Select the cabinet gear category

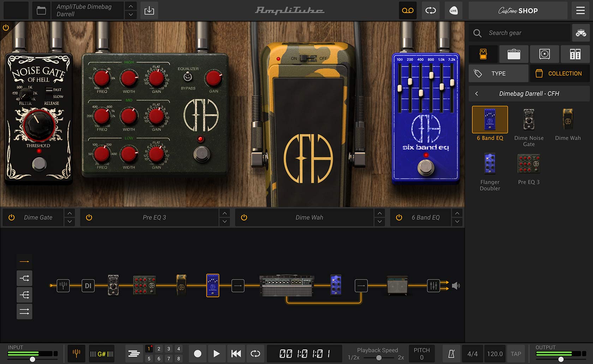point(544,54)
